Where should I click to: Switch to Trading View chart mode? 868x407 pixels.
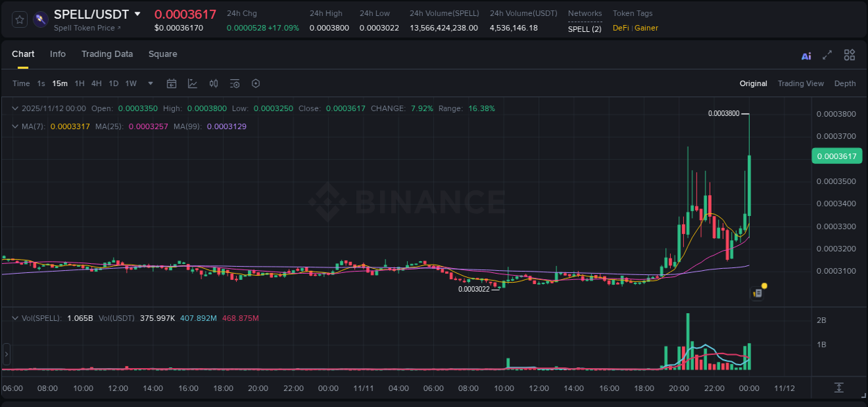[801, 83]
